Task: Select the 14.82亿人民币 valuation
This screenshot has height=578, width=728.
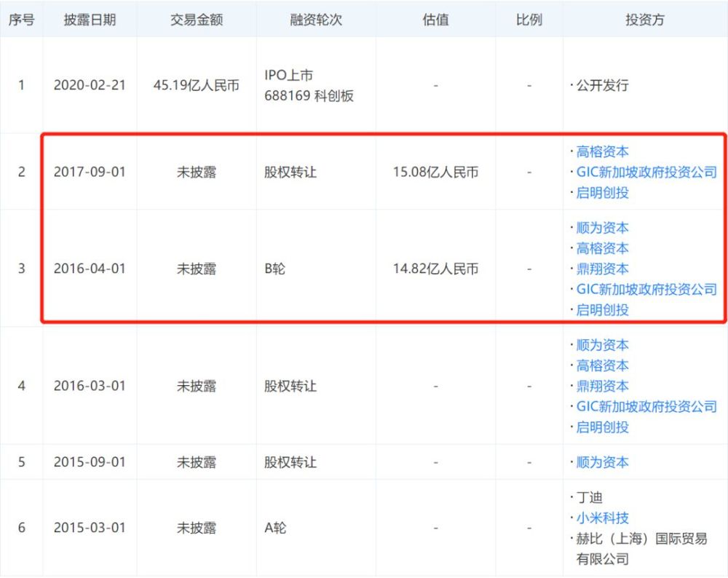Action: point(435,269)
